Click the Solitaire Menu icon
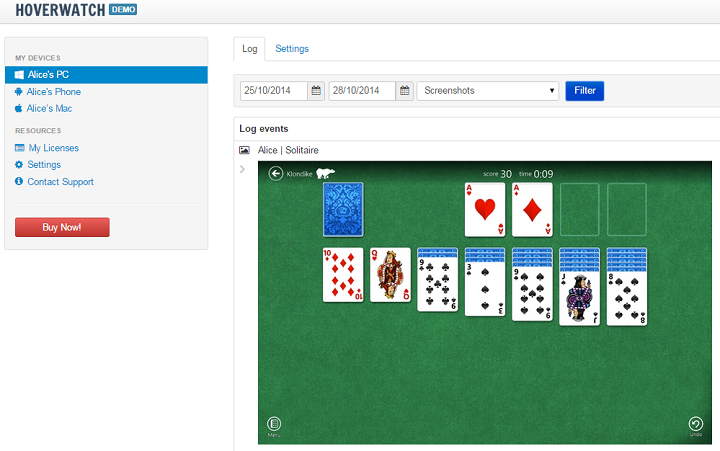 [274, 424]
